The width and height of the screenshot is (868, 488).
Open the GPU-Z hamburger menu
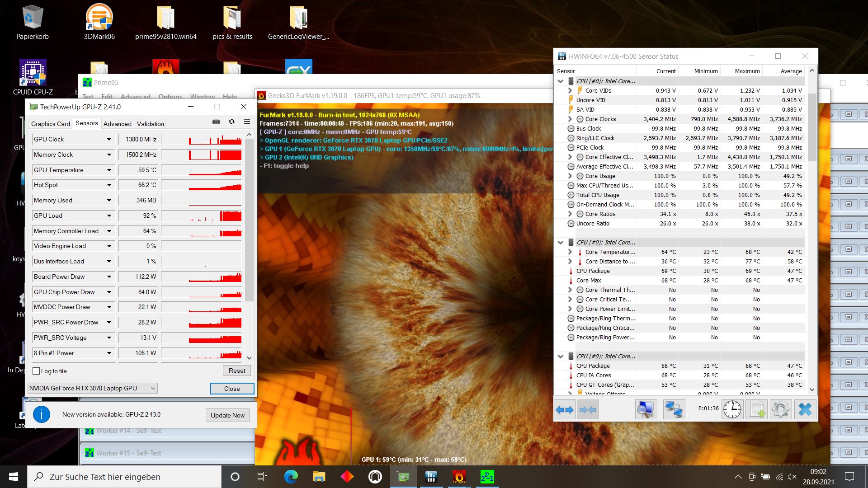247,122
